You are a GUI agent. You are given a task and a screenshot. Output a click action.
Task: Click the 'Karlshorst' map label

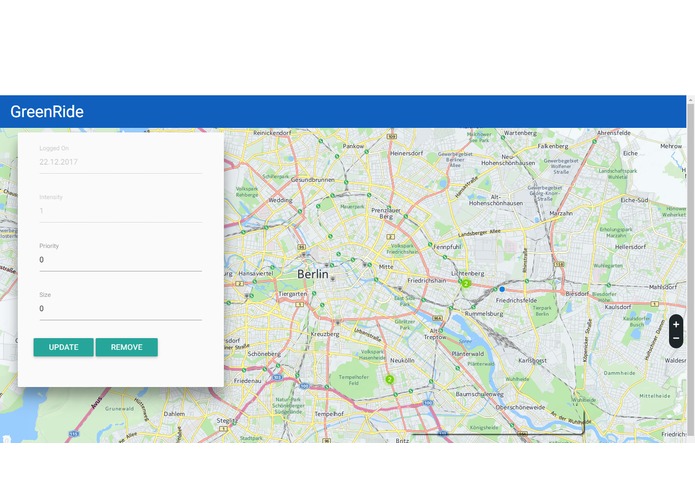coord(532,361)
